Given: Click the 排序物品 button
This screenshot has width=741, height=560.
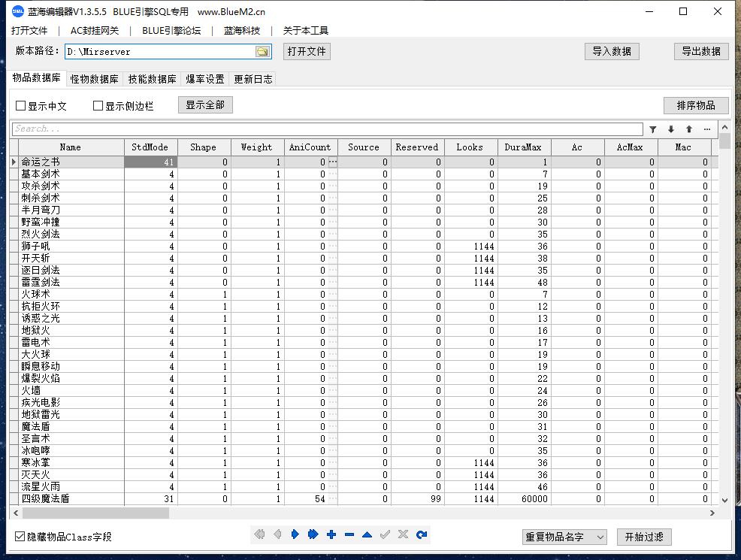Looking at the screenshot, I should pos(696,105).
